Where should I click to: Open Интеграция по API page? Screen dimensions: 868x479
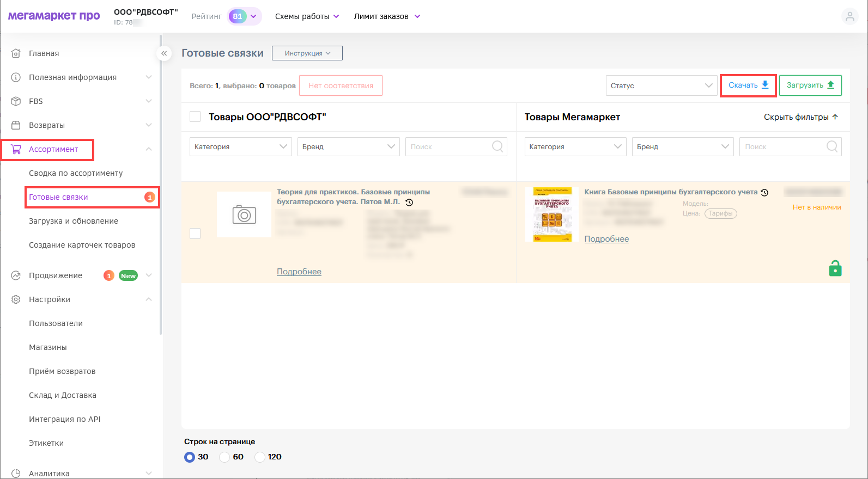[65, 419]
